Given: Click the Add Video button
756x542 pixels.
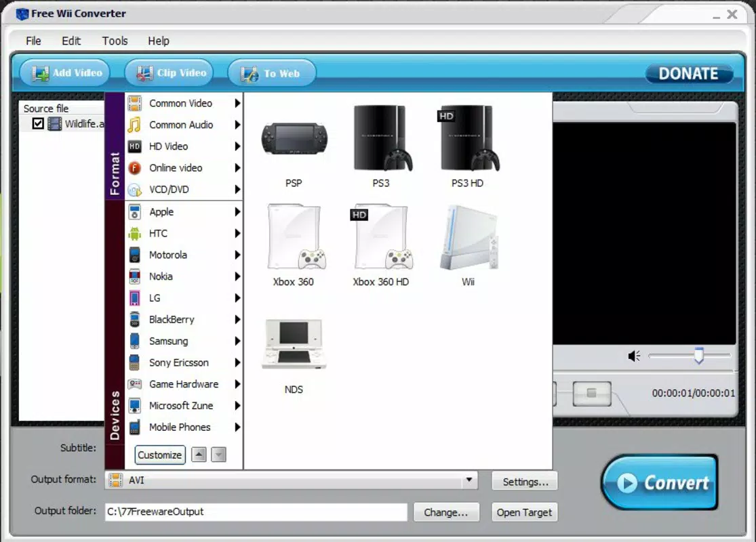Looking at the screenshot, I should [64, 73].
